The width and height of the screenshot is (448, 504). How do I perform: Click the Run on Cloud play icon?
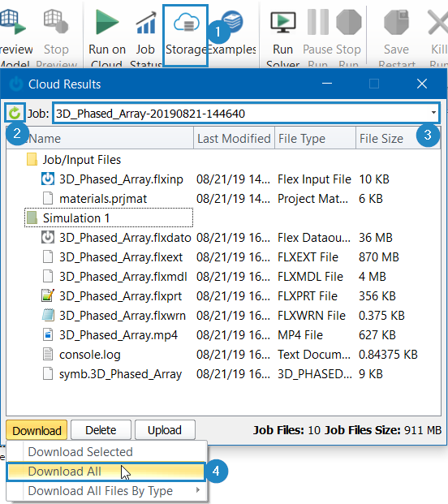pyautogui.click(x=107, y=22)
